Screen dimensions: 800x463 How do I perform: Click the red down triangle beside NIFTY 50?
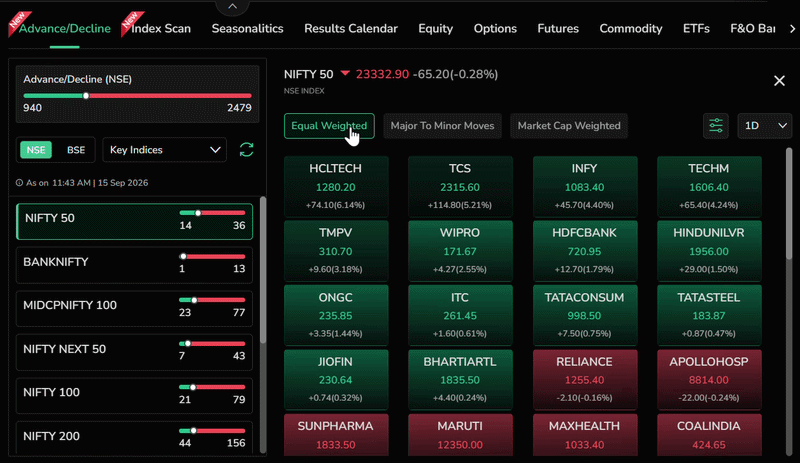click(345, 74)
